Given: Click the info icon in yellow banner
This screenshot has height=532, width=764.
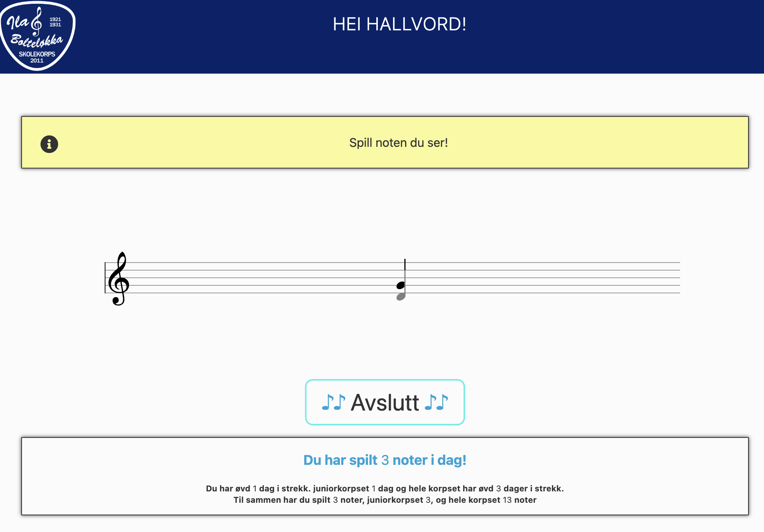Looking at the screenshot, I should (x=49, y=144).
